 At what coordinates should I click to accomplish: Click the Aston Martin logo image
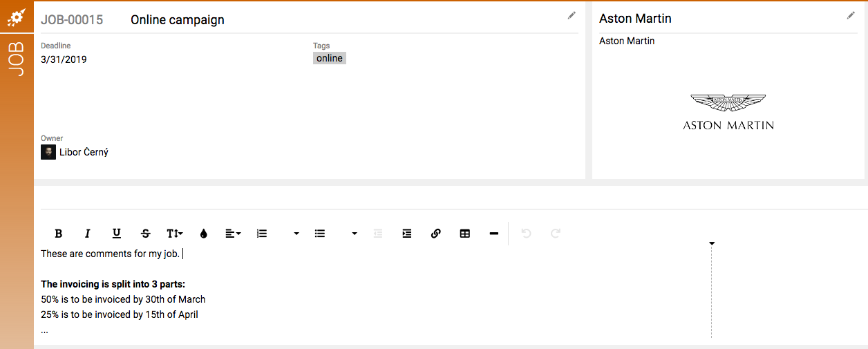pos(728,112)
